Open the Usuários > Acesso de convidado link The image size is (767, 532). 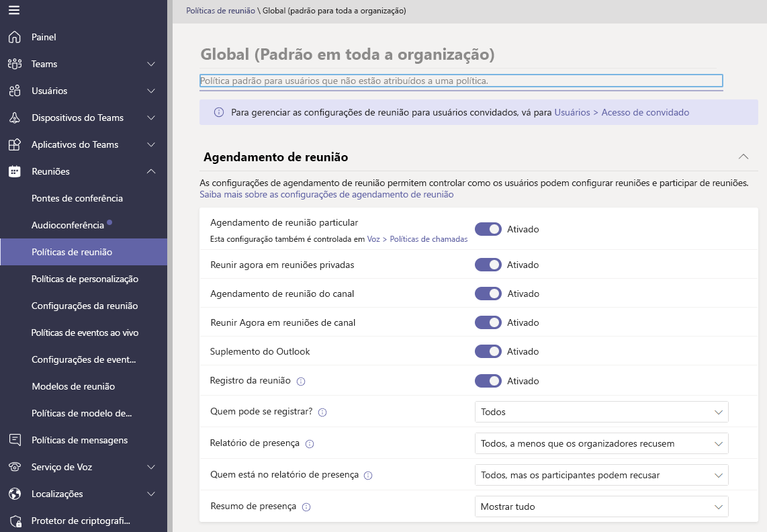[x=621, y=113]
